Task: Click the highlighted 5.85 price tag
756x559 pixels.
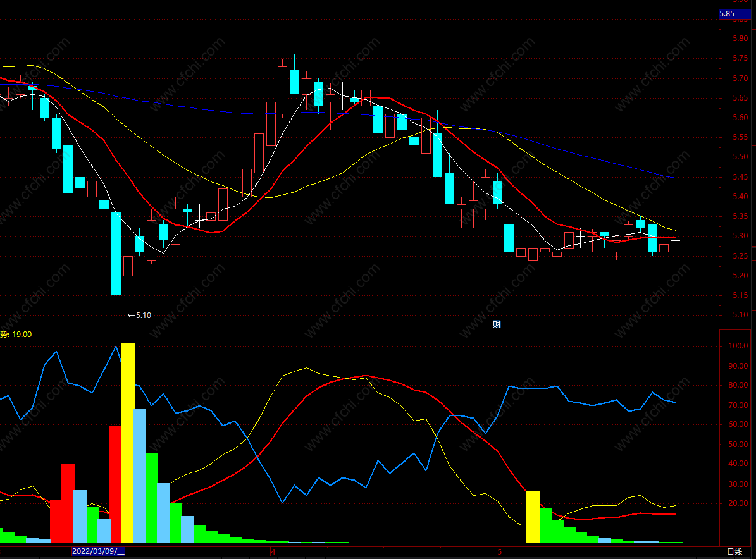Action: (734, 14)
